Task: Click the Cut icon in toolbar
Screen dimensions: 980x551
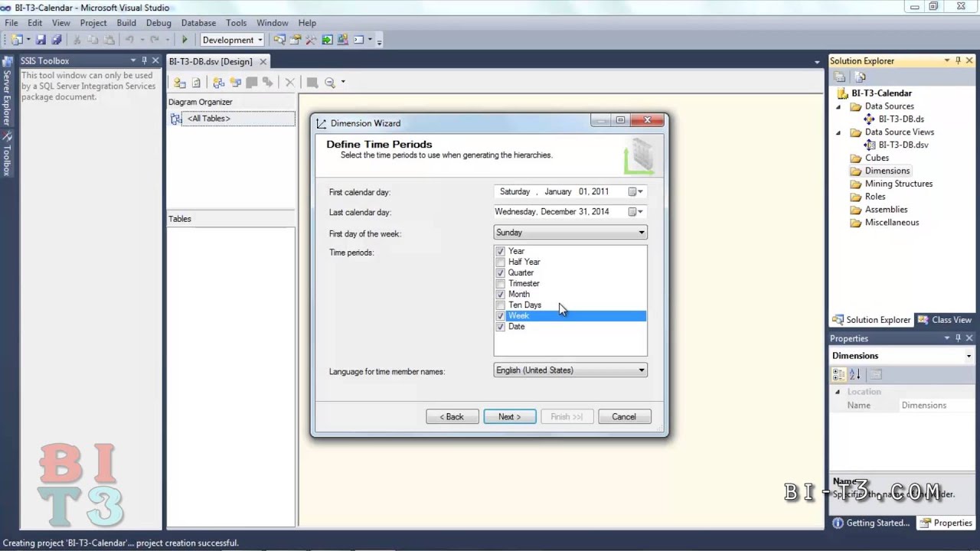Action: (x=77, y=40)
